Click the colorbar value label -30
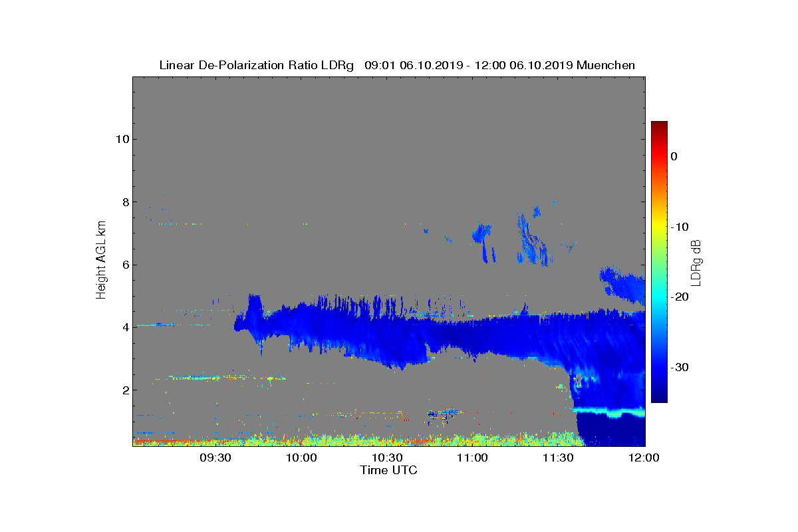Viewport: 798px width, 532px height. click(679, 368)
